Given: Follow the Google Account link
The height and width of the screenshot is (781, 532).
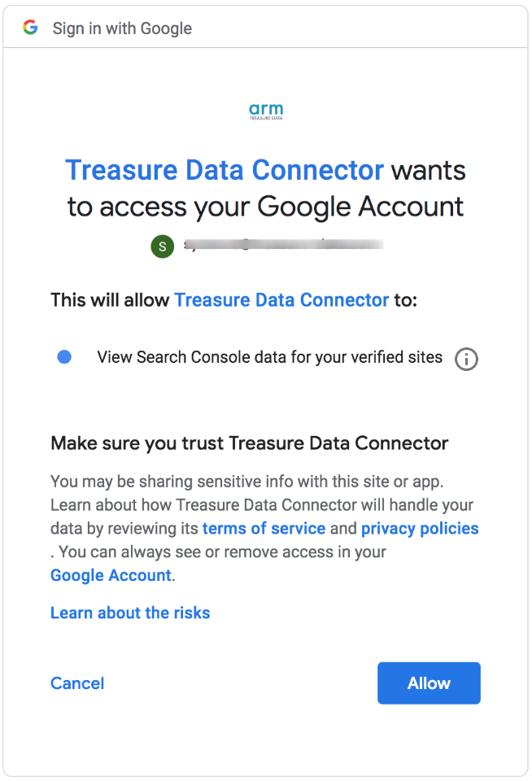Looking at the screenshot, I should click(111, 576).
